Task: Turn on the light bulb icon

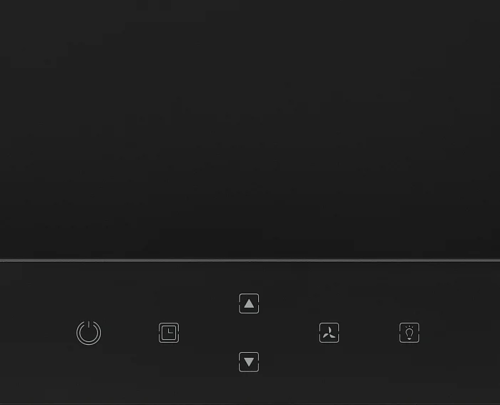Action: 409,333
